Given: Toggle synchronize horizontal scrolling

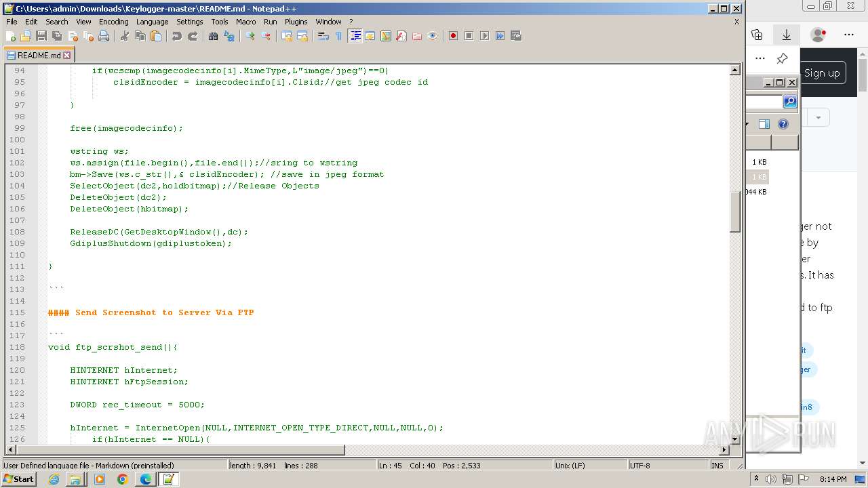Looking at the screenshot, I should point(302,36).
